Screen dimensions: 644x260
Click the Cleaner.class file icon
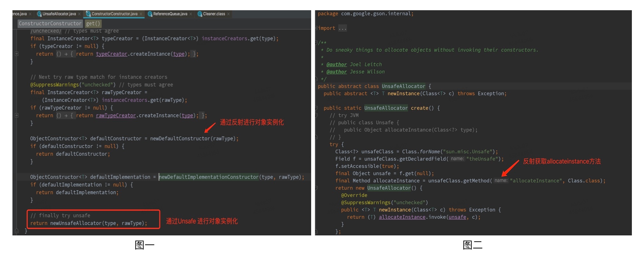pyautogui.click(x=200, y=14)
